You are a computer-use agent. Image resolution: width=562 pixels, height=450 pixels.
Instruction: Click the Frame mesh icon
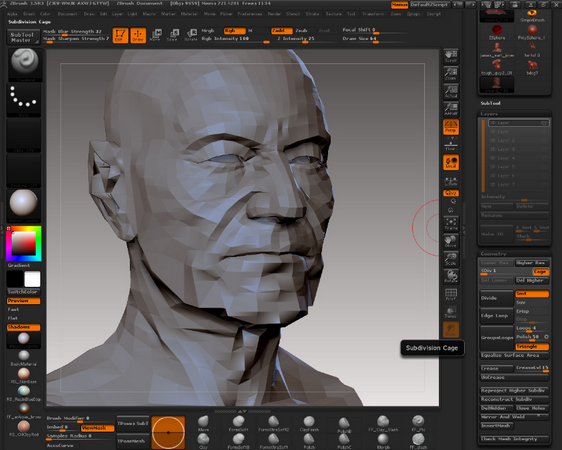(x=451, y=224)
